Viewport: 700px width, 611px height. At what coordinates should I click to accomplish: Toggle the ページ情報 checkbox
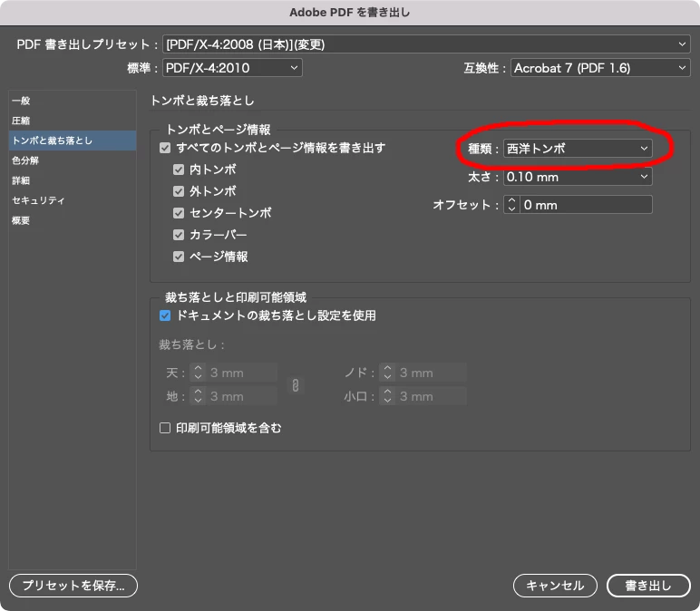tap(179, 257)
